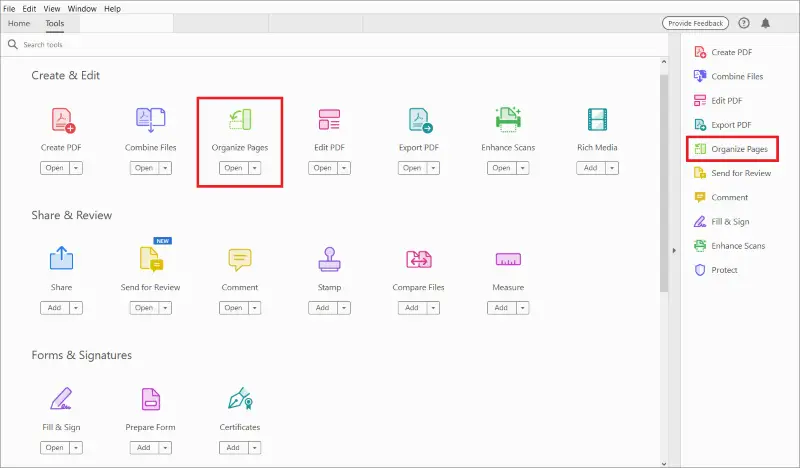Click the Stamp tool icon
Viewport: 800px width, 468px height.
[329, 259]
